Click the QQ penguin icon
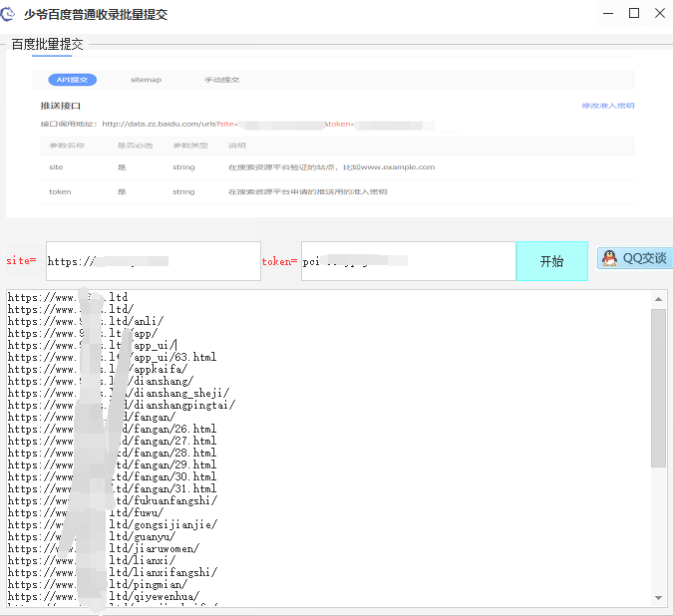 (x=609, y=258)
